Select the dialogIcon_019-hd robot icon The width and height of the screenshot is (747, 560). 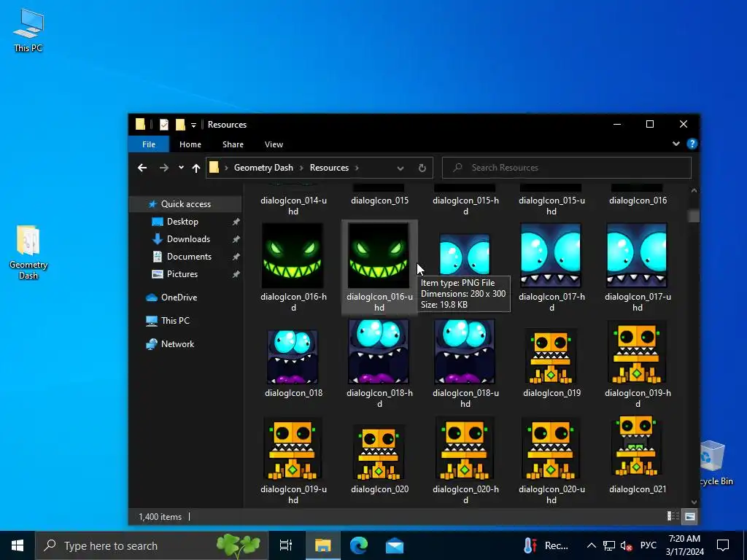coord(637,352)
